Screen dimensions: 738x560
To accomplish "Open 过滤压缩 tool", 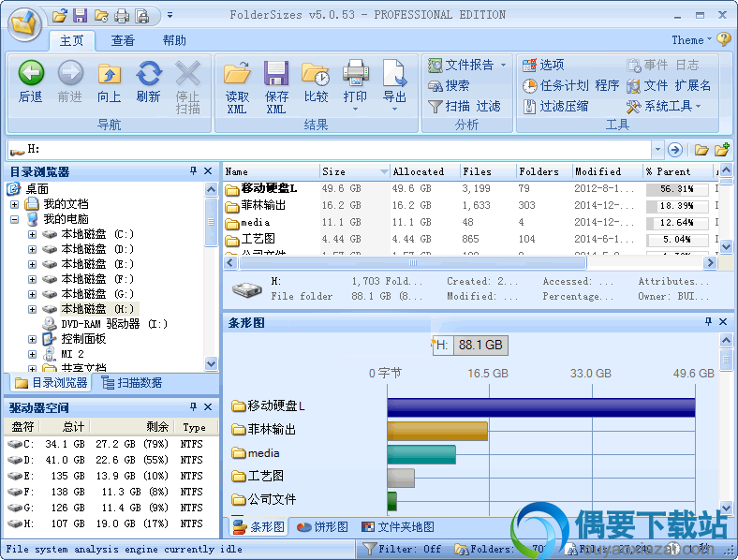I will [555, 107].
